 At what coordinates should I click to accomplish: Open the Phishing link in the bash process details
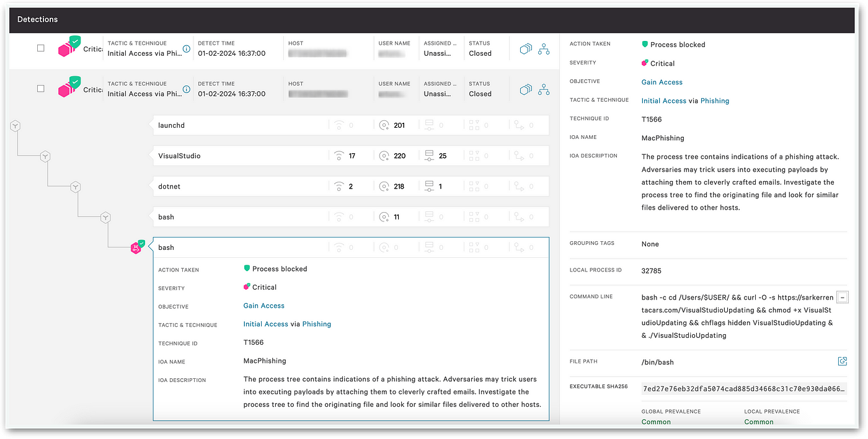click(x=317, y=324)
